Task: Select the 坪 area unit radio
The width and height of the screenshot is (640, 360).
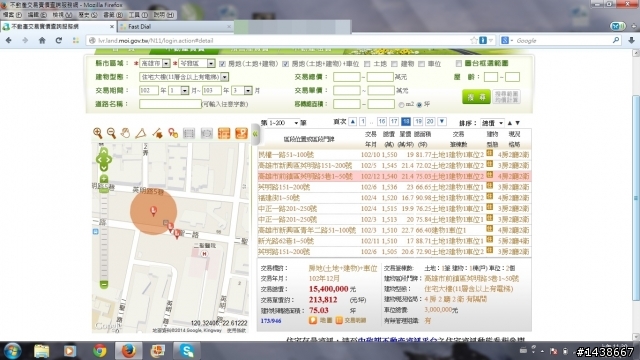Action: [x=419, y=105]
